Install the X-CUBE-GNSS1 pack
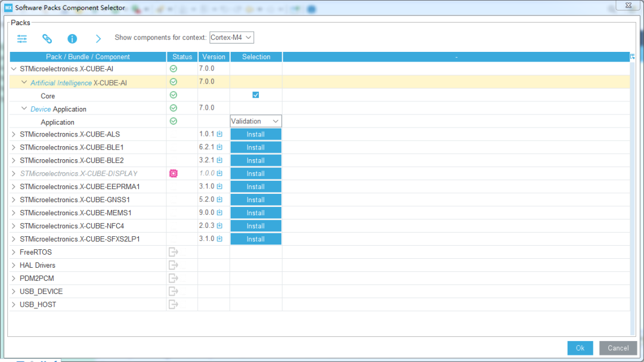Image resolution: width=644 pixels, height=362 pixels. point(255,200)
